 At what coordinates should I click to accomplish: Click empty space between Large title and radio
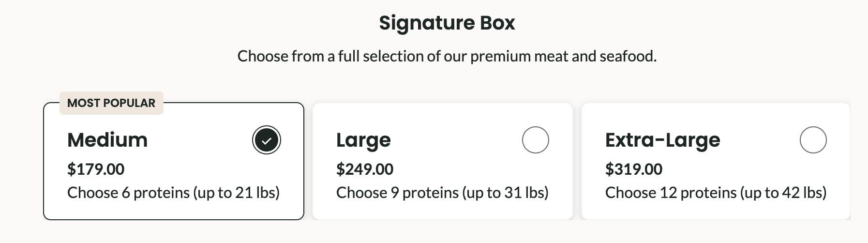tap(455, 140)
